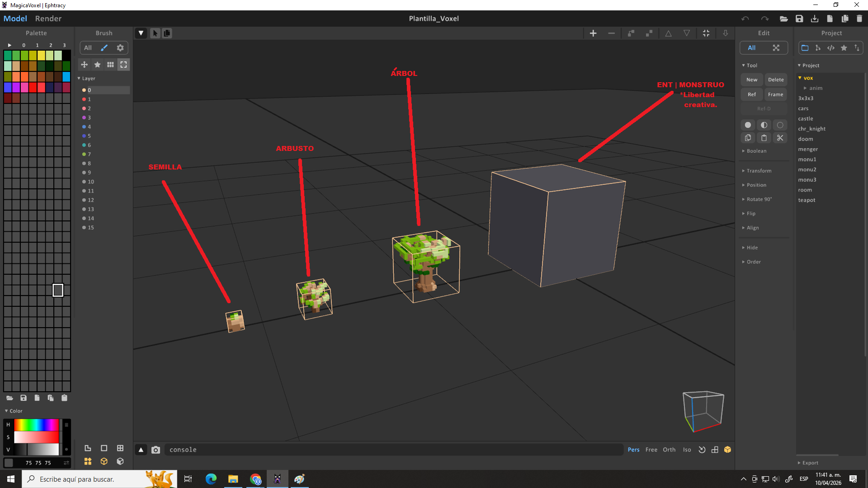Expand the Transform section
The width and height of the screenshot is (868, 488).
pos(759,171)
